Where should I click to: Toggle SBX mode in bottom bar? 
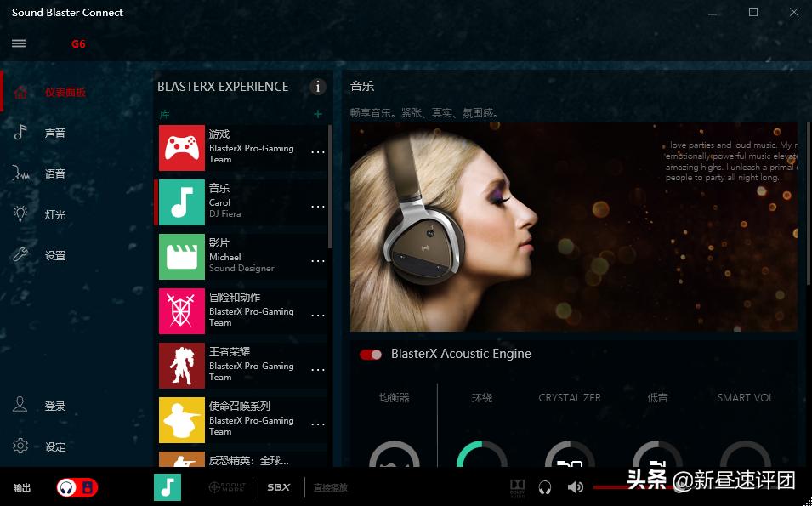coord(279,487)
